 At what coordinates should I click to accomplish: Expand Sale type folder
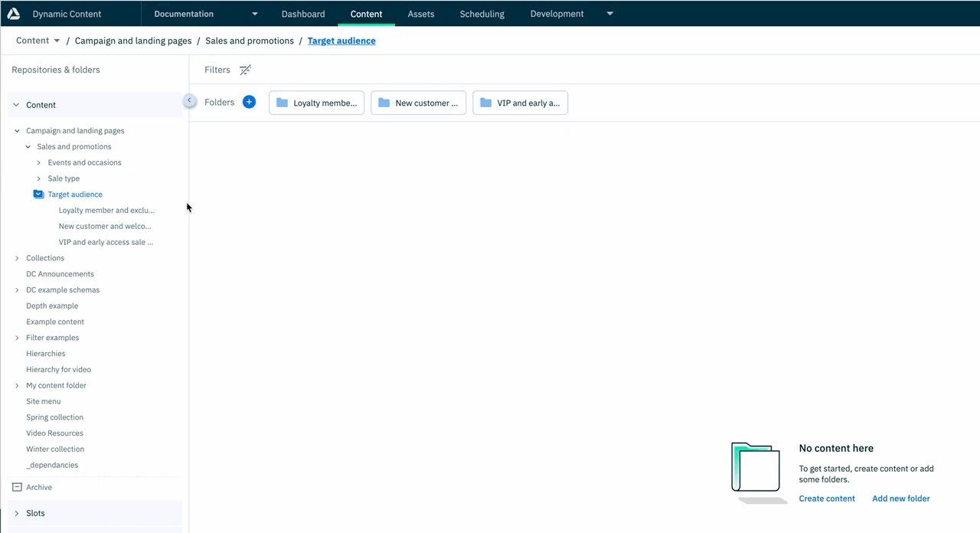(39, 178)
